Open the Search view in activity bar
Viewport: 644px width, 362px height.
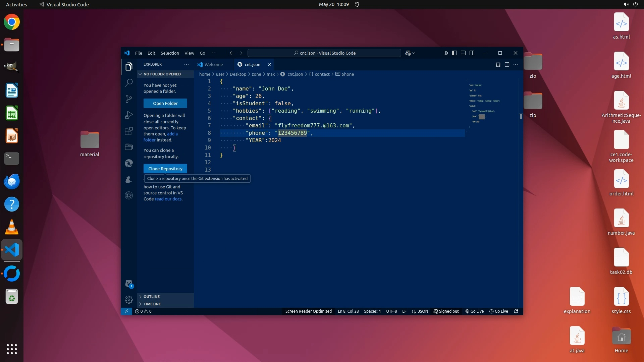pyautogui.click(x=129, y=82)
